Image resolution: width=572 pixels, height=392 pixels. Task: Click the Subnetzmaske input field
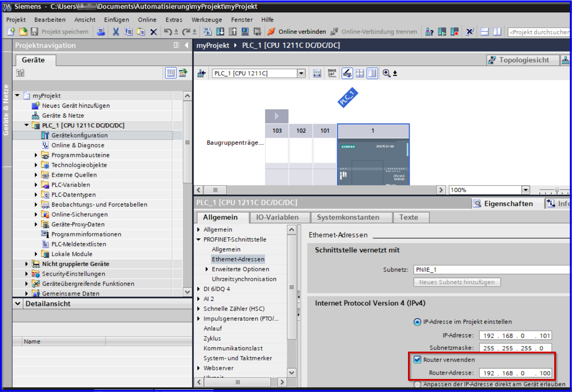pyautogui.click(x=515, y=348)
